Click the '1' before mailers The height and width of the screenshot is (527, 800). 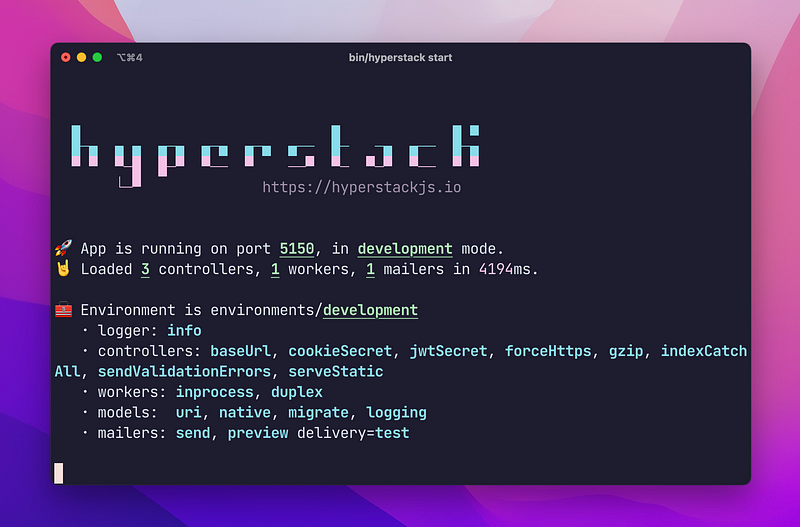tap(370, 269)
